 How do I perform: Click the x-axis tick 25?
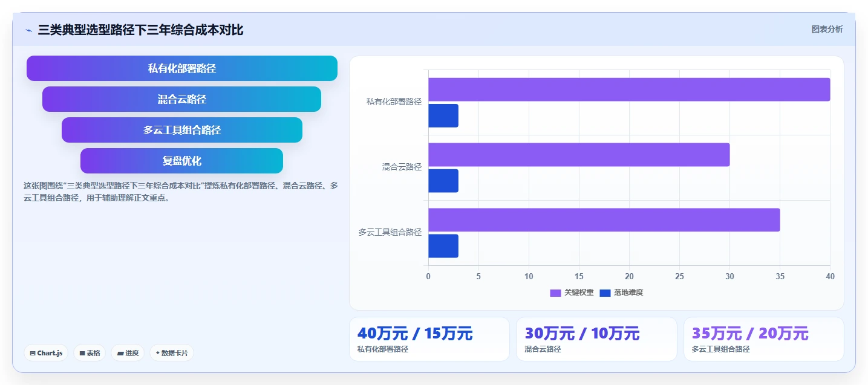679,276
